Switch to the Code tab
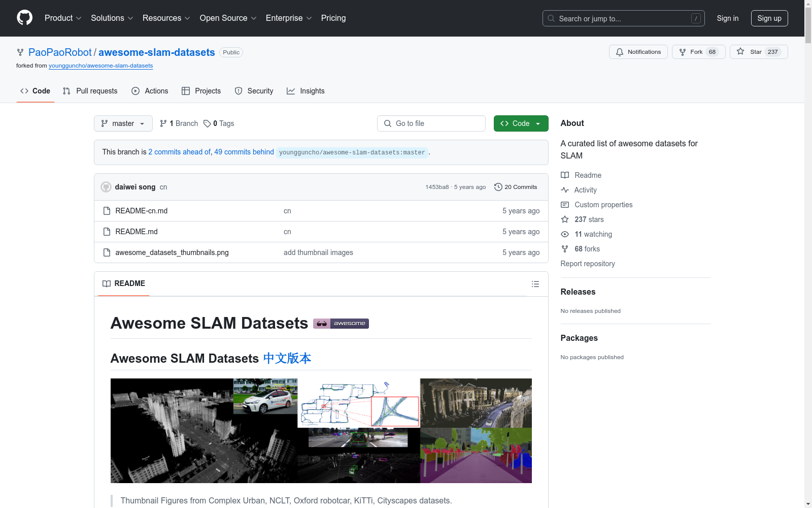 pyautogui.click(x=36, y=91)
